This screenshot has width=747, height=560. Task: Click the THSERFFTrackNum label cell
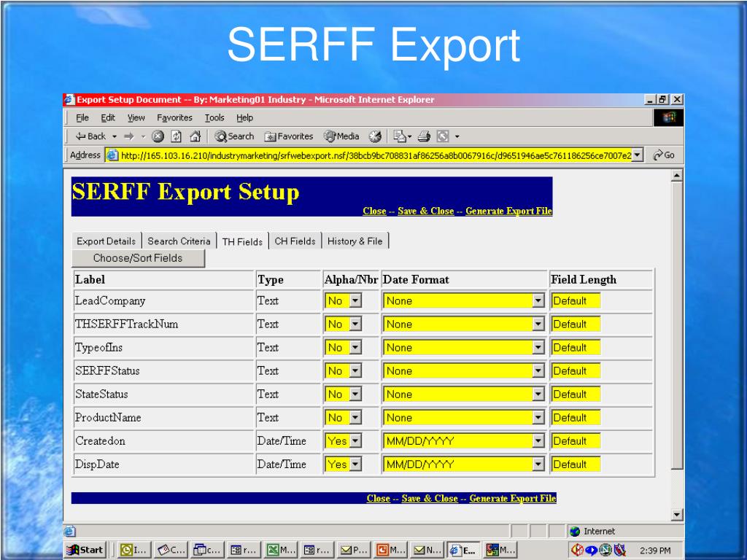click(x=164, y=324)
